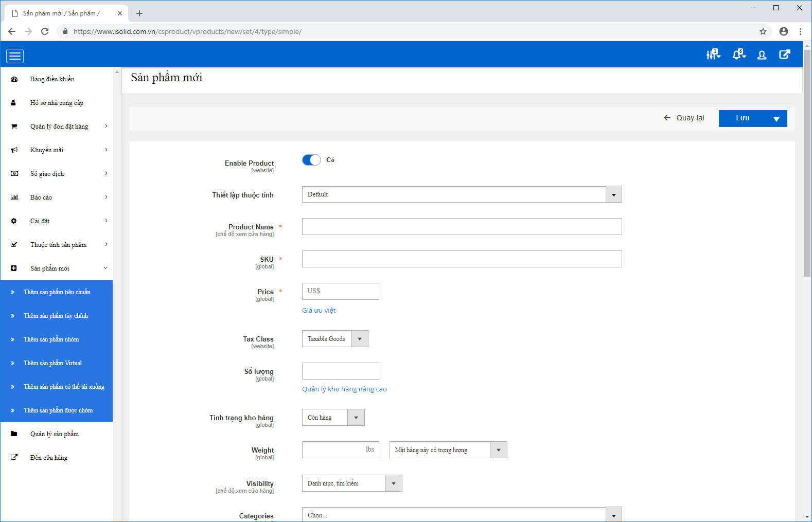Open the weight type dropdown Mặt hàng này có trọng lượng
This screenshot has width=812, height=522.
coord(448,450)
